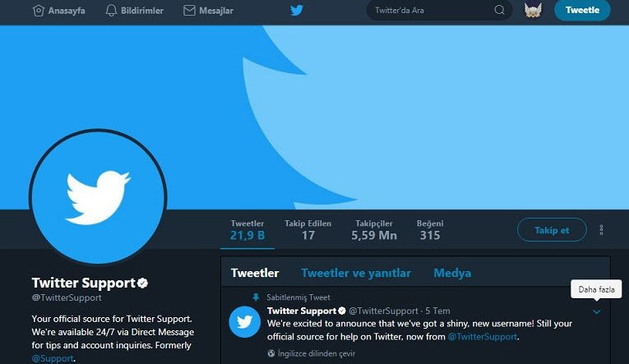
Task: Click the search magnifier icon
Action: click(499, 10)
